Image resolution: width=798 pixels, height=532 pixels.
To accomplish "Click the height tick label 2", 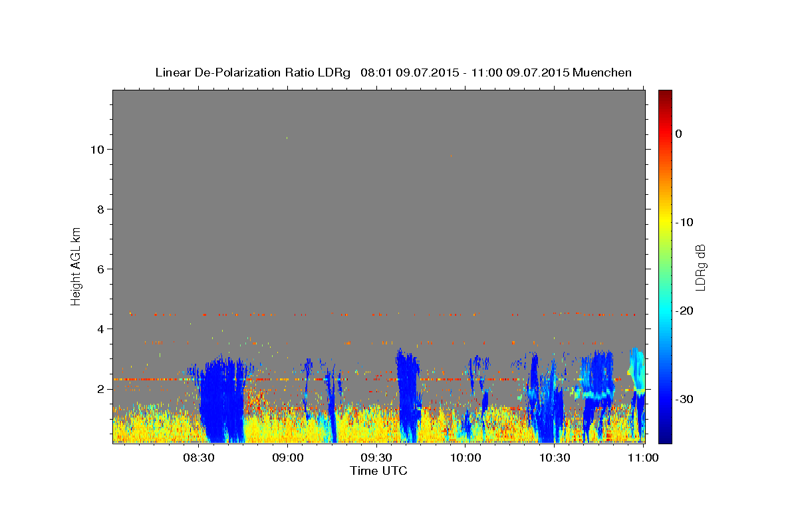I will coord(101,388).
